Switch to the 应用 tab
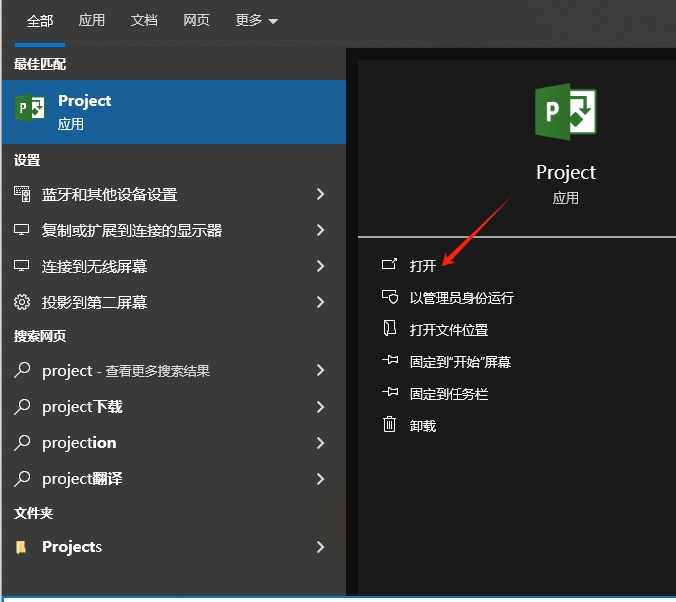This screenshot has height=602, width=676. (91, 20)
